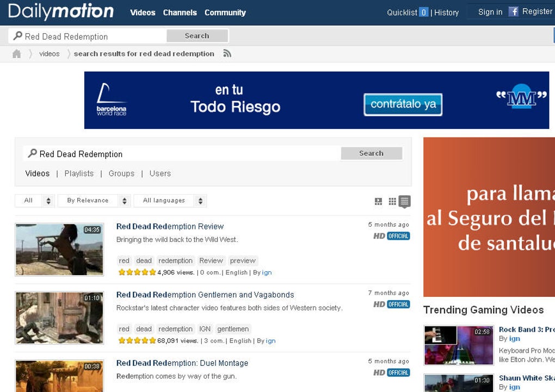The image size is (555, 392).
Task: Click the top Search button
Action: pos(197,36)
